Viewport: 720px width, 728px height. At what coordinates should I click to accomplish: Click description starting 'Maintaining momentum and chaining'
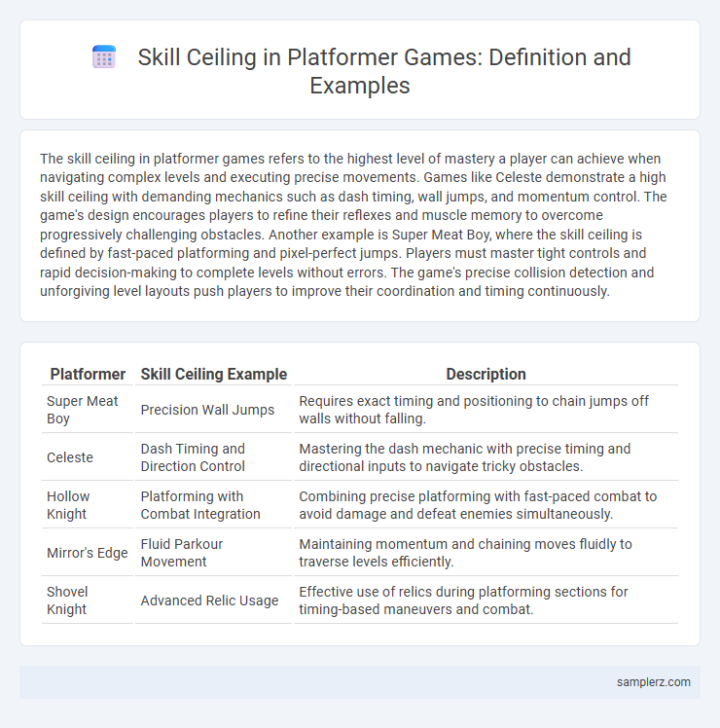pyautogui.click(x=486, y=553)
